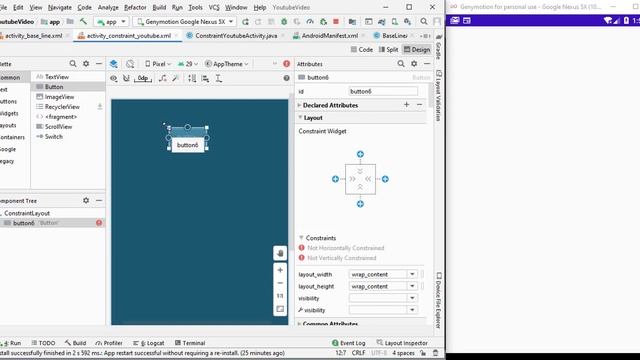Screen dimensions: 640x360
Task: Open the Layout Inspector
Action: coord(402,343)
